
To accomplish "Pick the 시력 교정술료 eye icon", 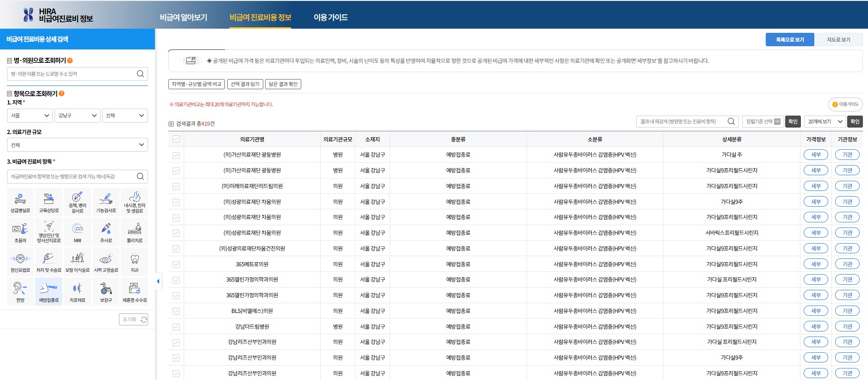I will (106, 262).
